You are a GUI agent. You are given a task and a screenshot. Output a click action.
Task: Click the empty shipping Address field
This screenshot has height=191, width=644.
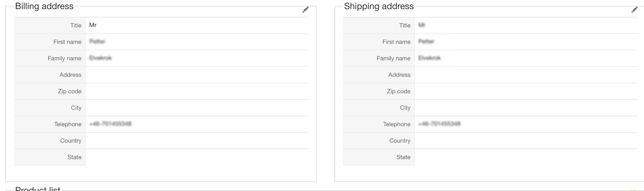(526, 75)
